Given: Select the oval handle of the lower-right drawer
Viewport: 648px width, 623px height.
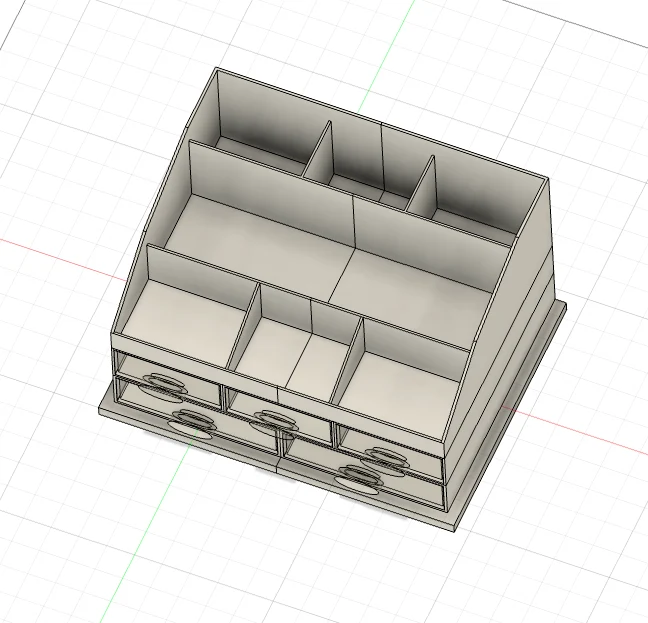Looking at the screenshot, I should (x=358, y=479).
